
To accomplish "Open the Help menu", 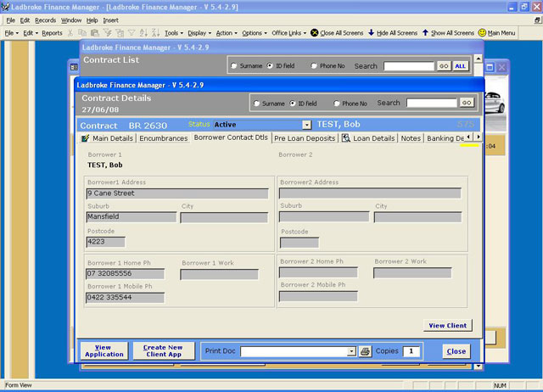I will click(x=92, y=20).
